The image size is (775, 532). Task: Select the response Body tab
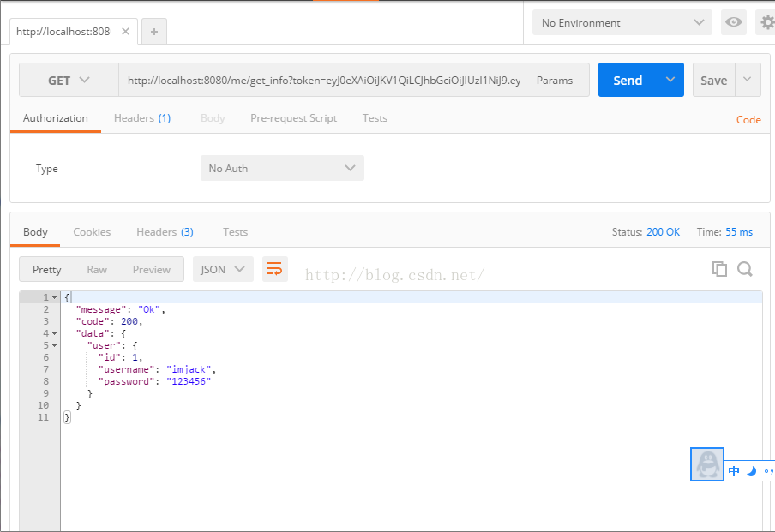pyautogui.click(x=35, y=231)
